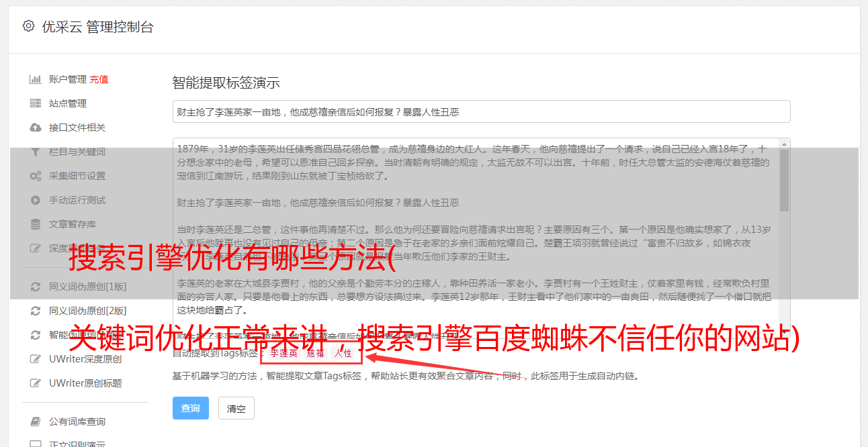Click the server icon for 站点管理
Image resolution: width=868 pixels, height=447 pixels.
pos(36,103)
